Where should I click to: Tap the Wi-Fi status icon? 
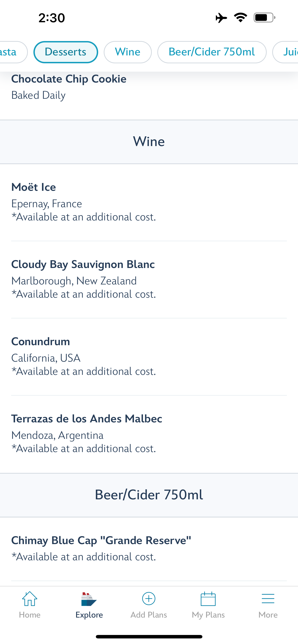click(x=240, y=18)
